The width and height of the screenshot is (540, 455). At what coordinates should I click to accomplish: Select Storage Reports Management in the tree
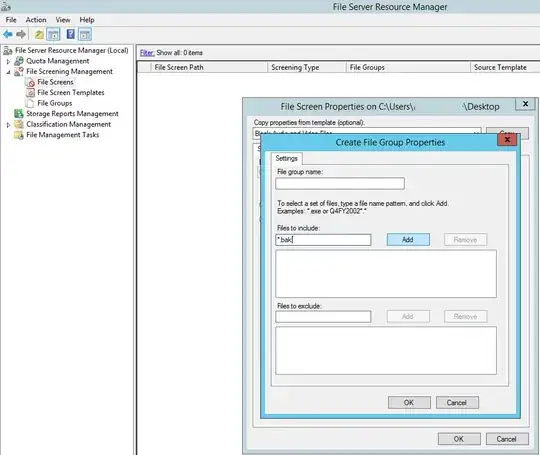72,114
